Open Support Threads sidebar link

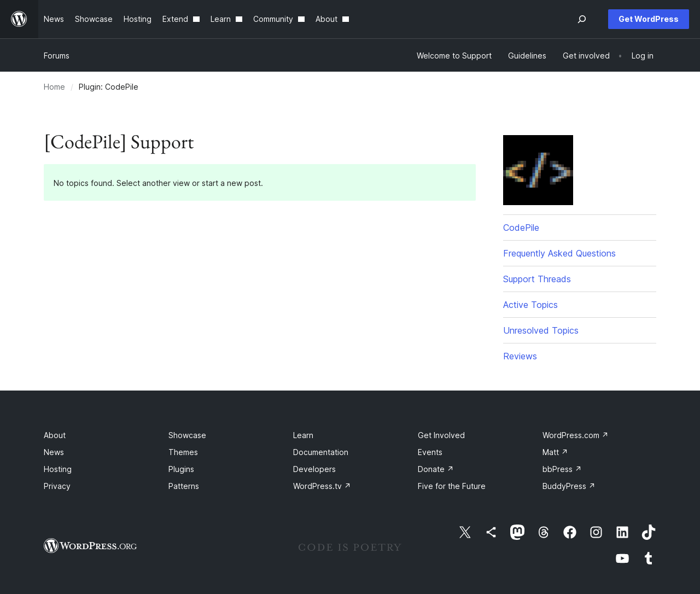point(537,279)
